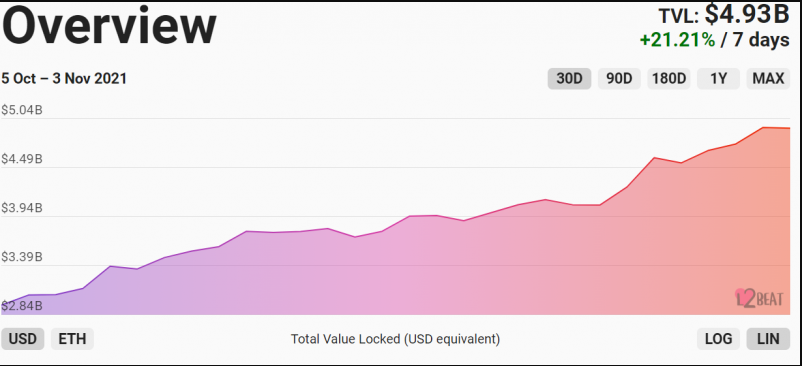Click the chart's highest peak point
Viewport: 802px width, 366px height.
763,127
